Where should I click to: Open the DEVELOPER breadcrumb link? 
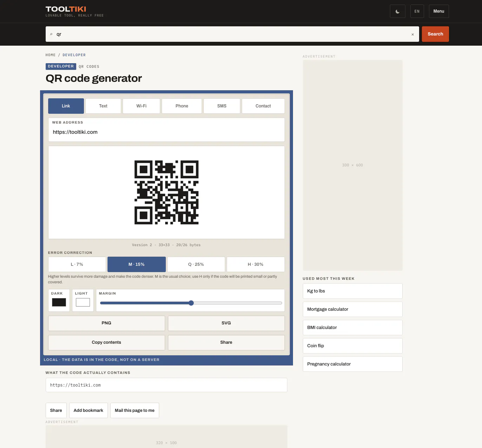click(x=74, y=55)
